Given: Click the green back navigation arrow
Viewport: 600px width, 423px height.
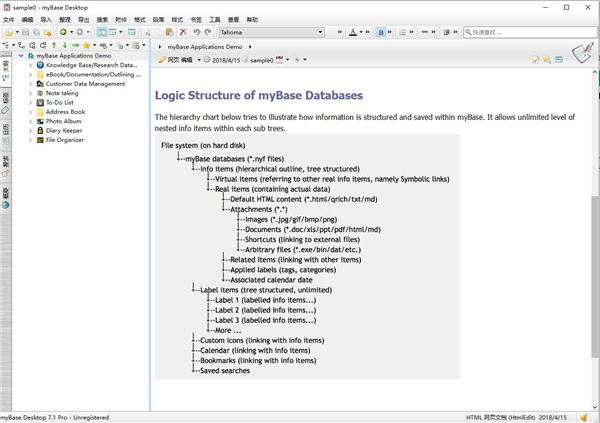Looking at the screenshot, I should coord(63,32).
